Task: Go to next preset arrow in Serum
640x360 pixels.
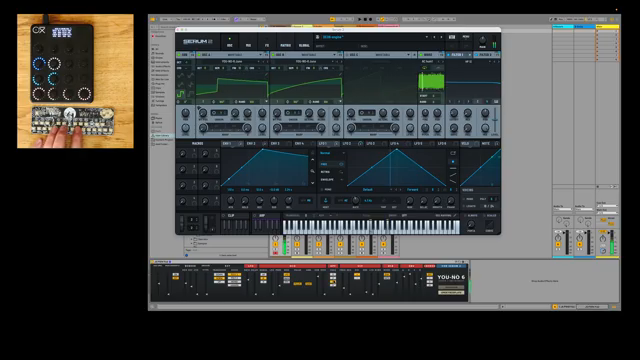Action: tap(441, 37)
